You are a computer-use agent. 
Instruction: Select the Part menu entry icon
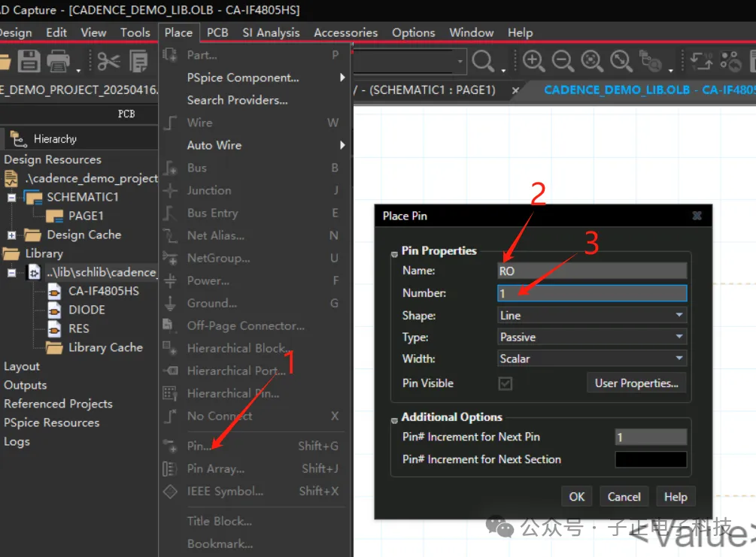[170, 55]
